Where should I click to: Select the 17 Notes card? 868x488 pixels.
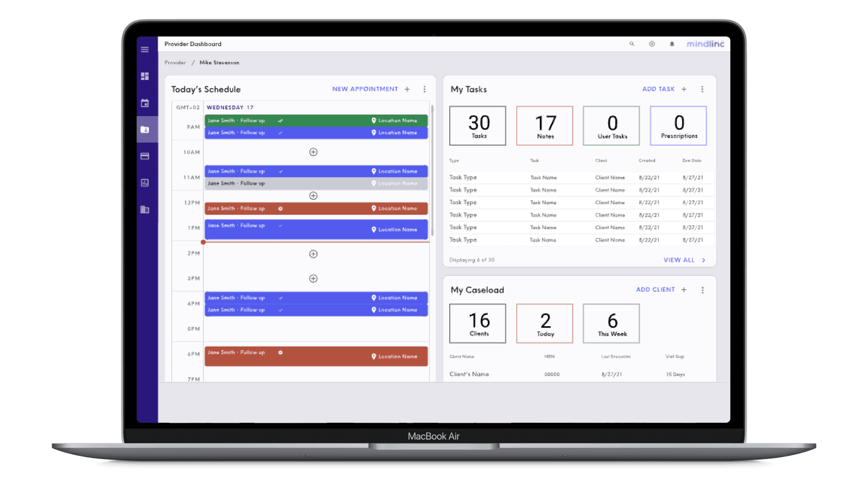click(x=545, y=126)
